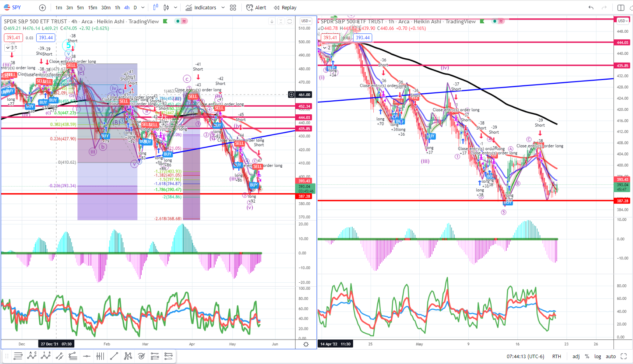633x364 pixels.
Task: Open the SPY symbol search
Action: tap(12, 7)
